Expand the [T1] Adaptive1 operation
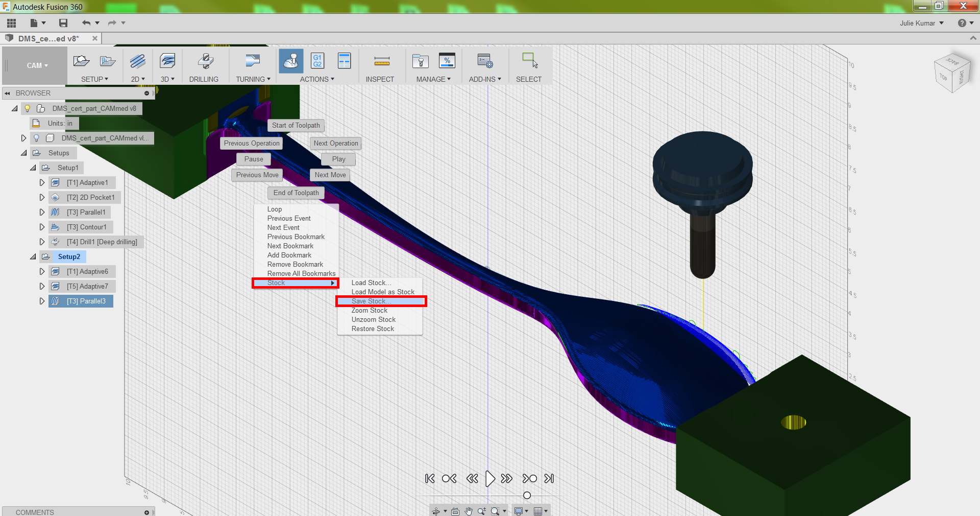Screen dimensions: 980x516 (42, 182)
